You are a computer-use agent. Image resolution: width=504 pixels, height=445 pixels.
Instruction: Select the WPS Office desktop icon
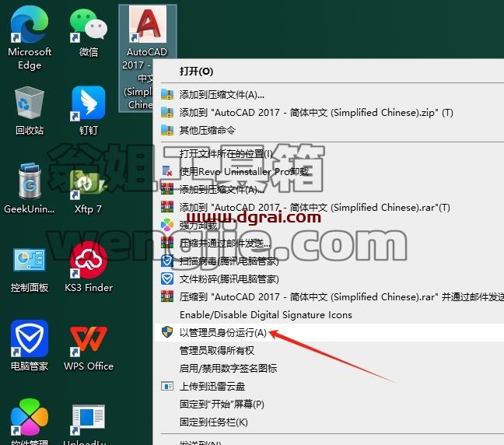(x=89, y=346)
